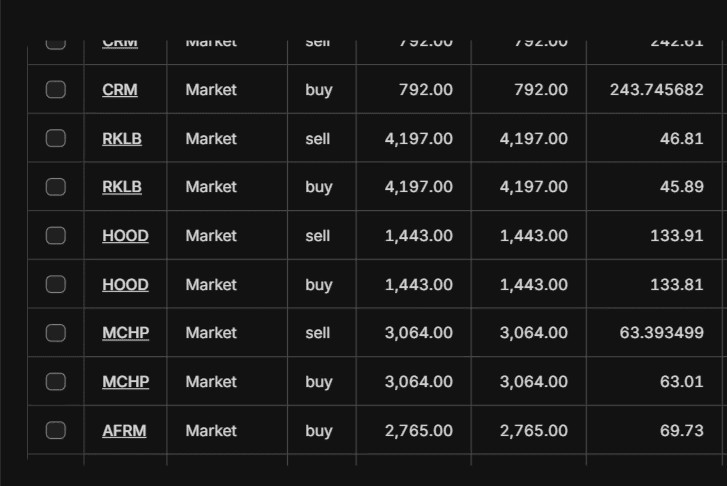The width and height of the screenshot is (727, 486).
Task: Select the 46.81 price cell
Action: [681, 138]
